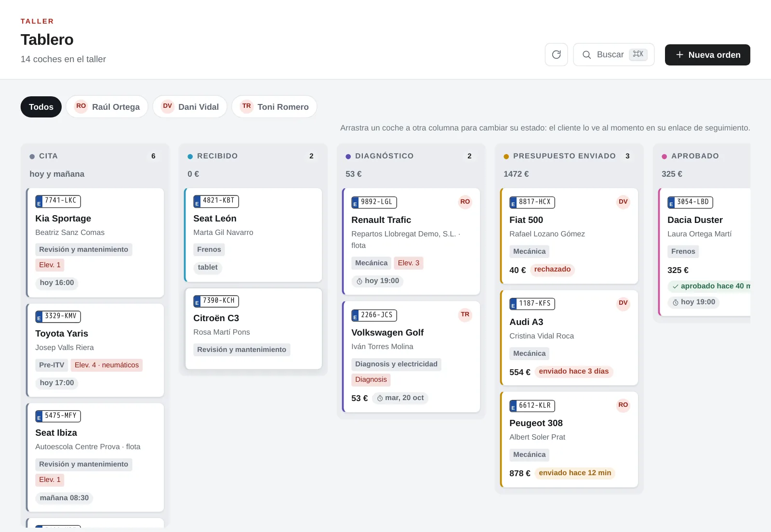Click the clock icon beside mar, 20 oct
The width and height of the screenshot is (771, 532).
[380, 398]
